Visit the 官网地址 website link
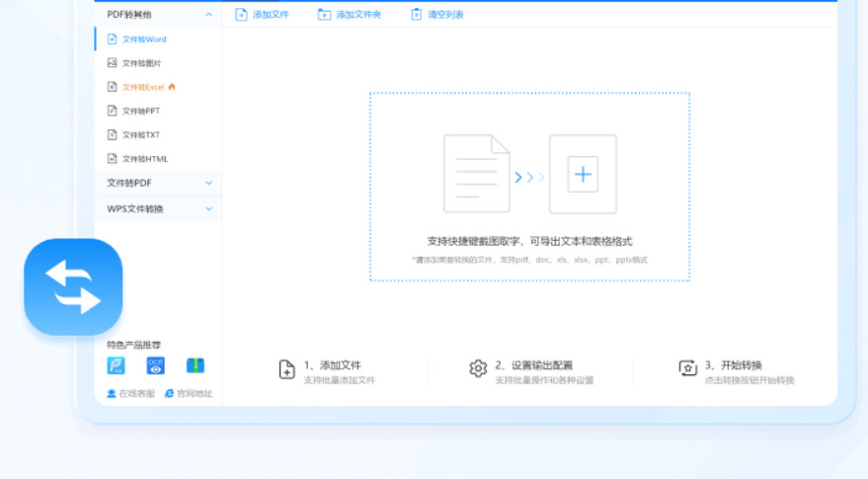The image size is (868, 479). point(188,393)
